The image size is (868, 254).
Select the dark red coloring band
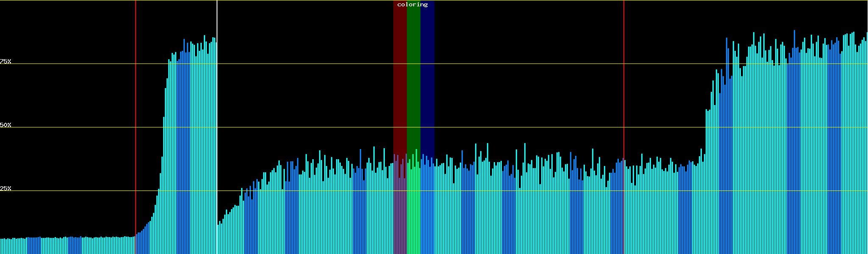tap(400, 85)
